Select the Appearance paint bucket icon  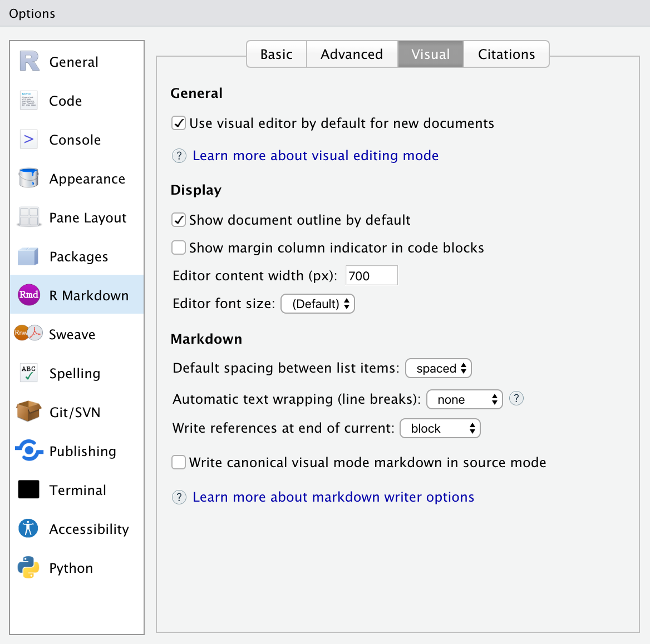[28, 179]
